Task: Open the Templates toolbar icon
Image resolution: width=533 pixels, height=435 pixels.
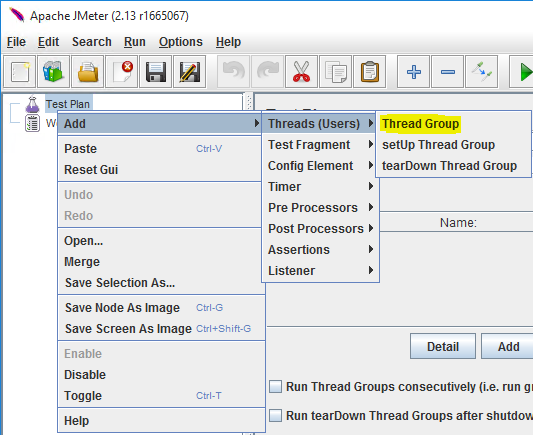Action: point(53,72)
